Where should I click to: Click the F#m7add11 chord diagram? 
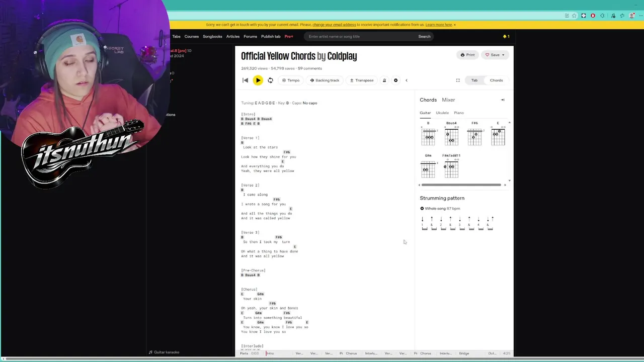451,166
